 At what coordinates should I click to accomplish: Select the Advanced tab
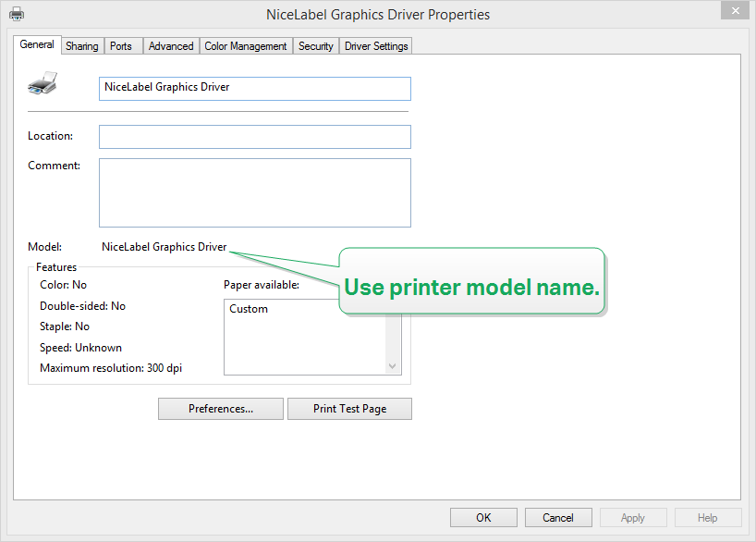[171, 46]
